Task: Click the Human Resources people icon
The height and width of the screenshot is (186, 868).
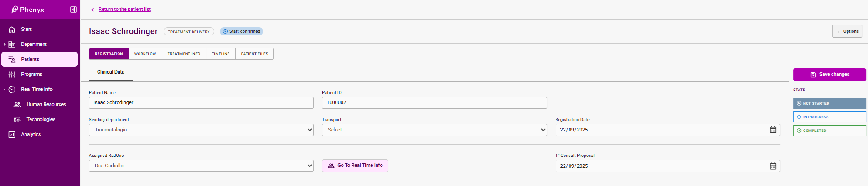Action: pyautogui.click(x=17, y=105)
